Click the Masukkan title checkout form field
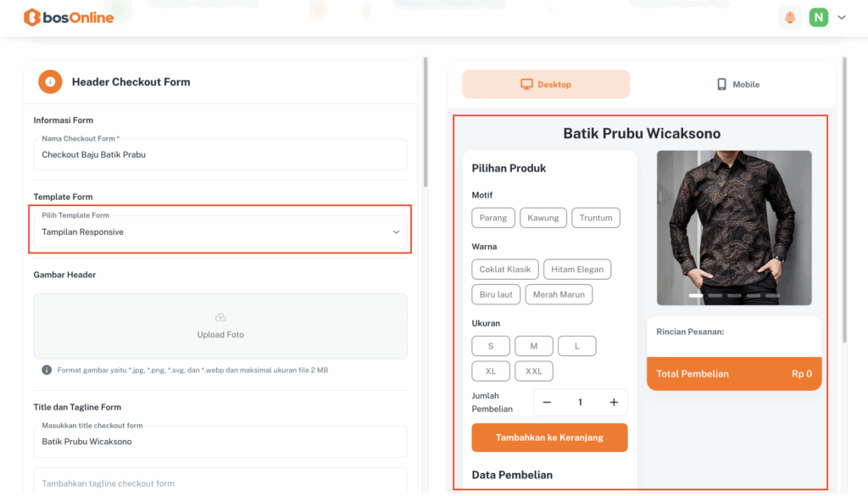The width and height of the screenshot is (868, 496). tap(220, 442)
